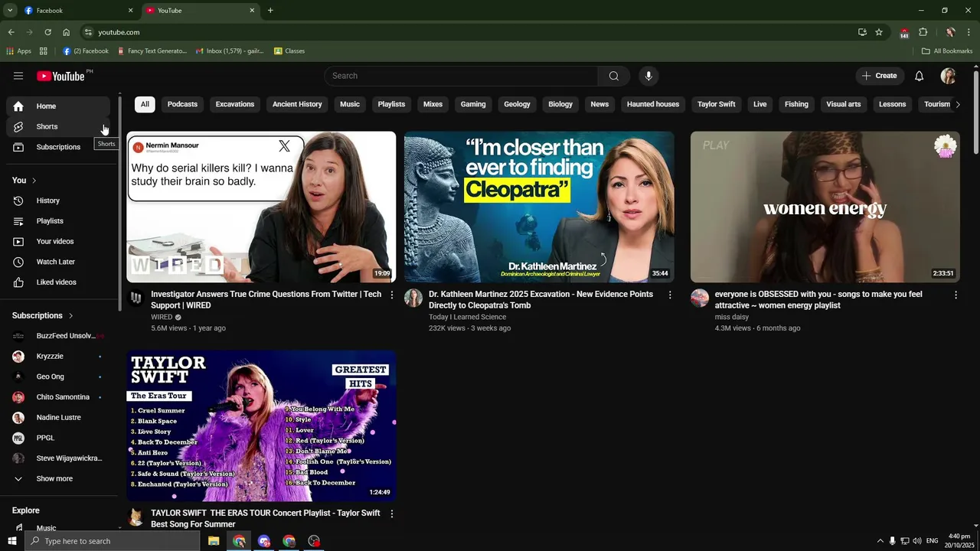
Task: Click the search magnifier button
Action: (x=614, y=76)
